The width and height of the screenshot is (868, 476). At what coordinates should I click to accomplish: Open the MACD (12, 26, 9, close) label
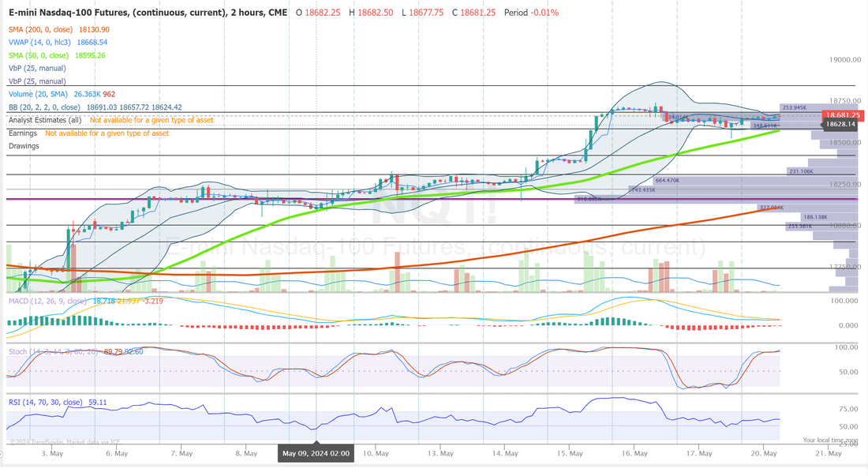click(x=47, y=301)
